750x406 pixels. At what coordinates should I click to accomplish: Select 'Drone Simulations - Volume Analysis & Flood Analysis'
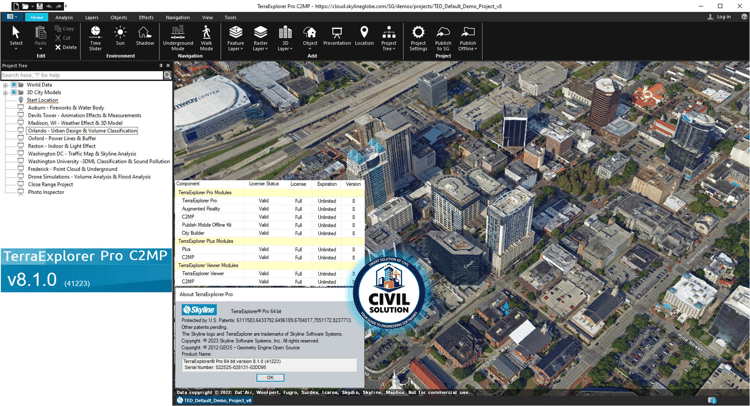click(x=89, y=176)
